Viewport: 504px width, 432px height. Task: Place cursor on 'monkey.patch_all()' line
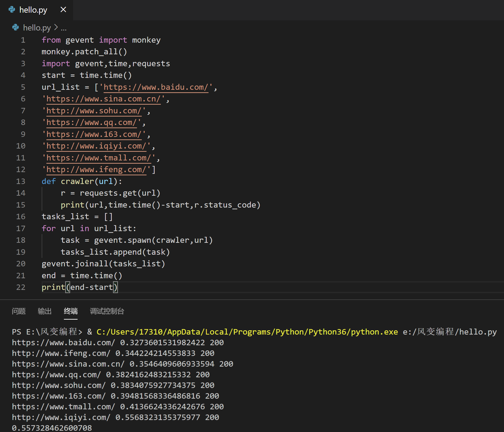pos(84,52)
